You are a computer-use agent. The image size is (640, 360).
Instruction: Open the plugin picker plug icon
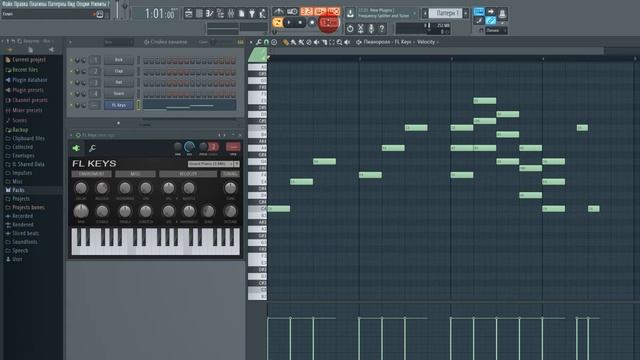252,13
